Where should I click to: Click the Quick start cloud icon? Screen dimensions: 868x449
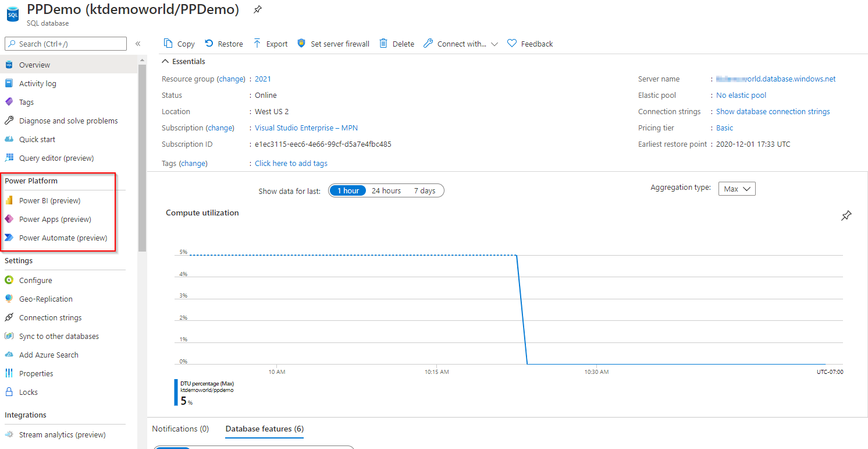coord(9,139)
